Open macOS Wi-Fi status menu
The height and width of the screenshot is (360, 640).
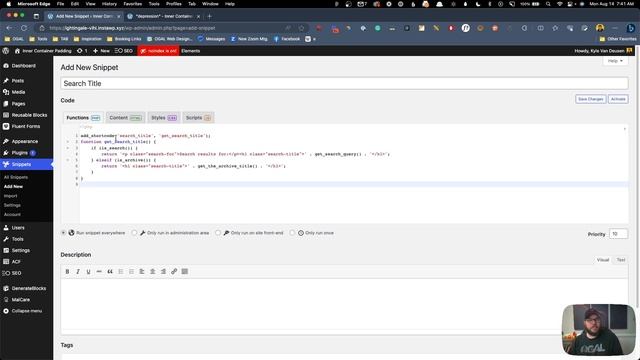pos(560,4)
